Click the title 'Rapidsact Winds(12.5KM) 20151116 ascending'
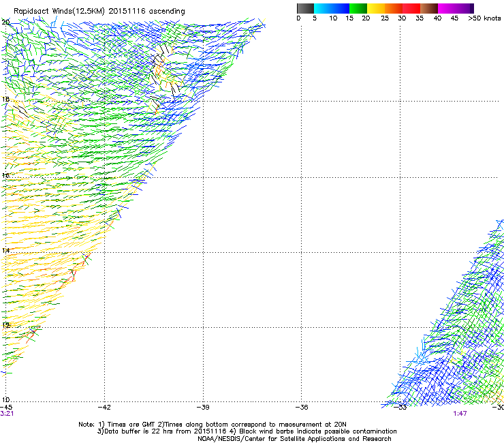 (99, 12)
